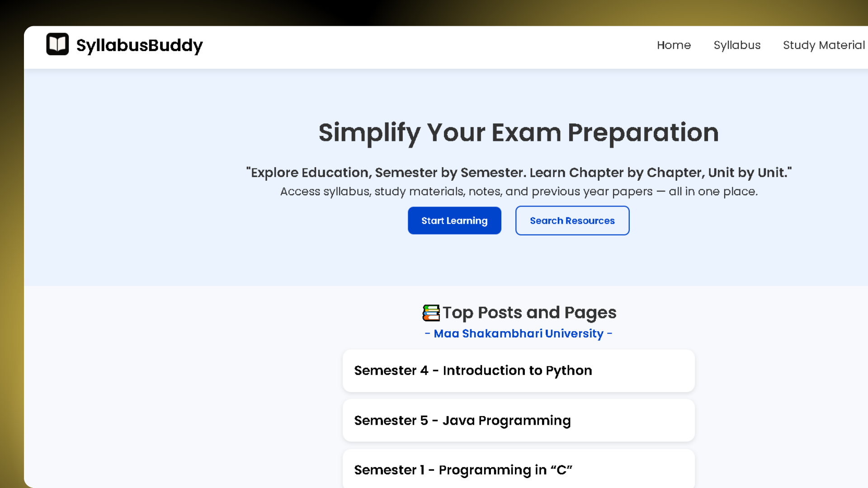Open the Study Material navigation item
Viewport: 868px width, 488px height.
824,45
